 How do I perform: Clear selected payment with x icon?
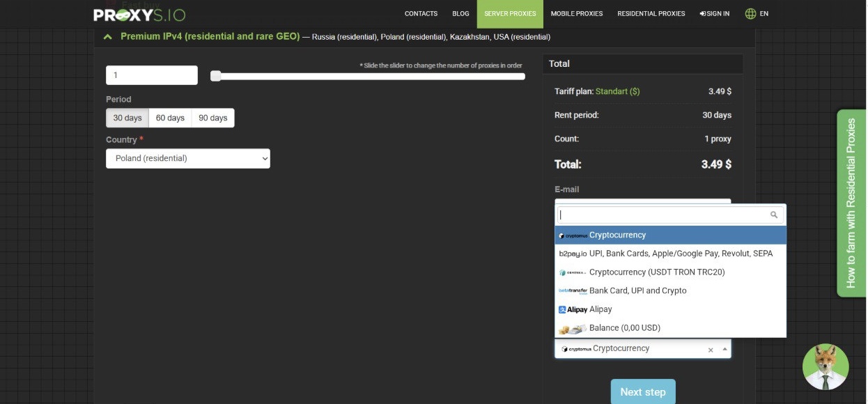point(711,350)
